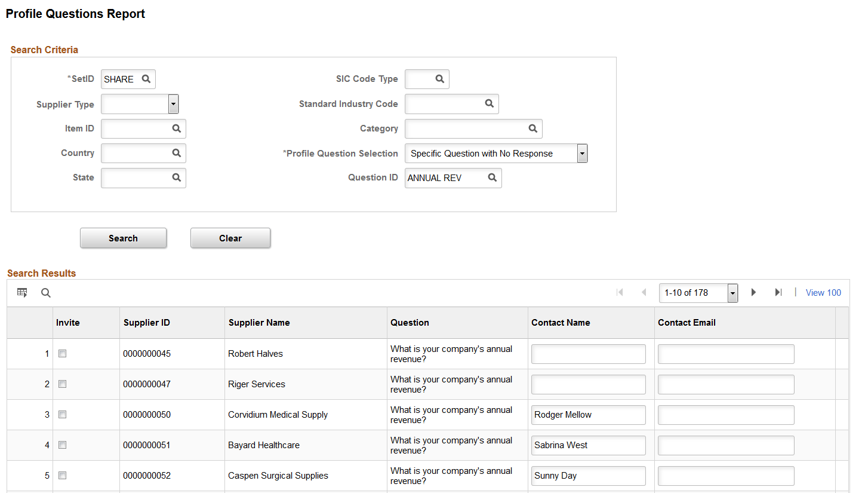The width and height of the screenshot is (868, 493).
Task: Open Standard Industry Code lookup icon
Action: 489,103
